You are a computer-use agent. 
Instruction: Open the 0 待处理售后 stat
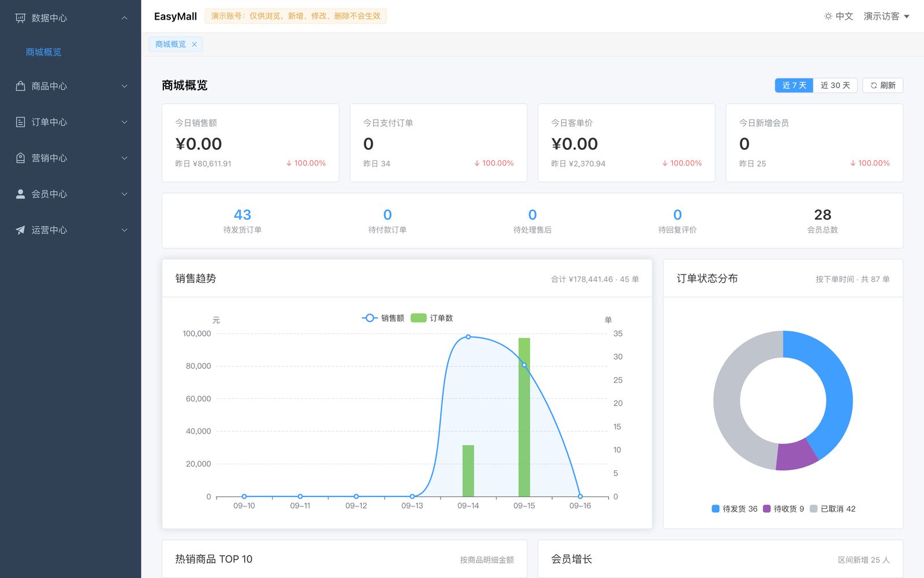(x=532, y=221)
